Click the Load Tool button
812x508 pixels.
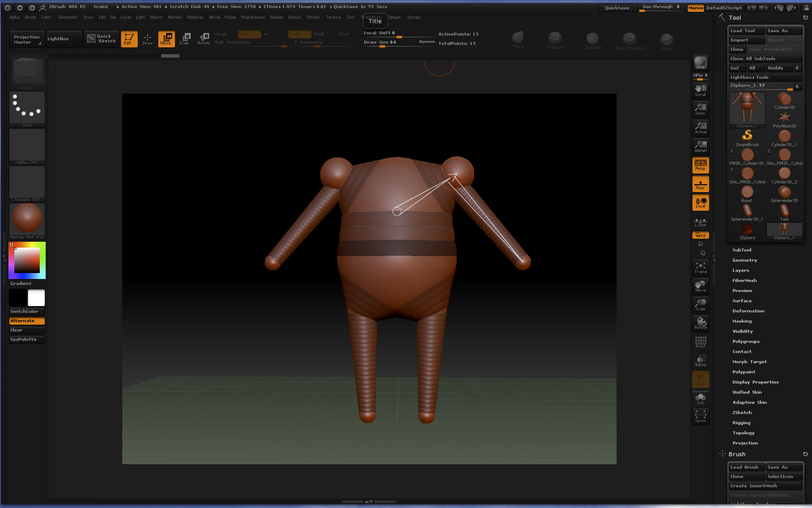pyautogui.click(x=747, y=31)
